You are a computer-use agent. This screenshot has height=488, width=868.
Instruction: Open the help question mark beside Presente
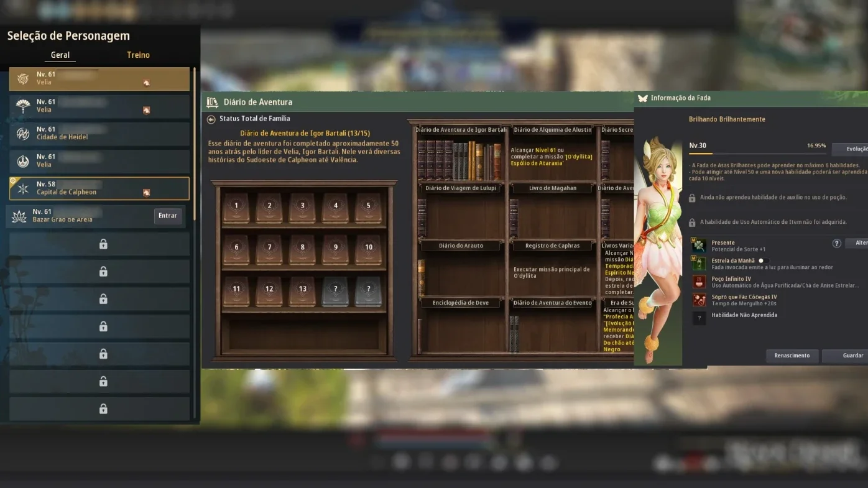click(837, 243)
